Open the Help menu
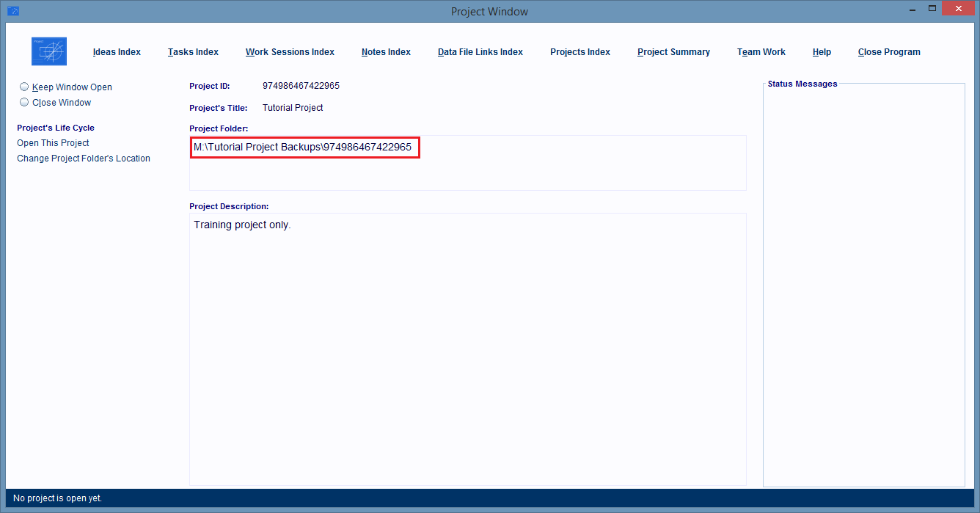980x513 pixels. point(822,52)
